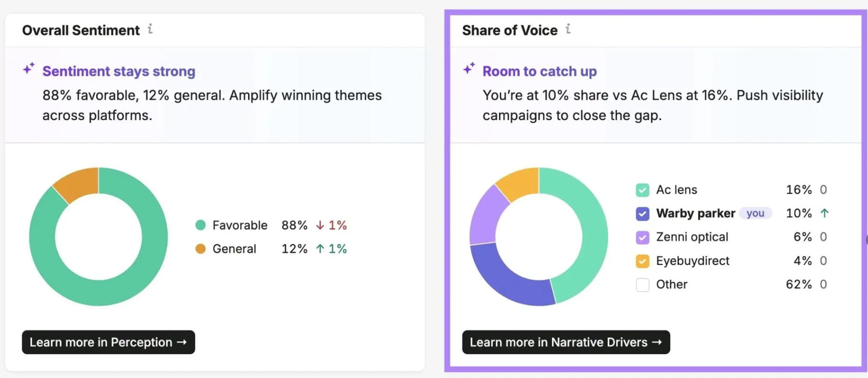Click the green up arrow next to General
This screenshot has width=868, height=378.
tap(320, 249)
